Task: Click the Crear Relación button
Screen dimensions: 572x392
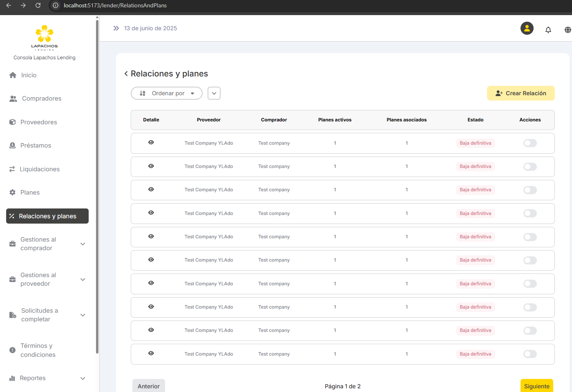Action: [x=521, y=93]
